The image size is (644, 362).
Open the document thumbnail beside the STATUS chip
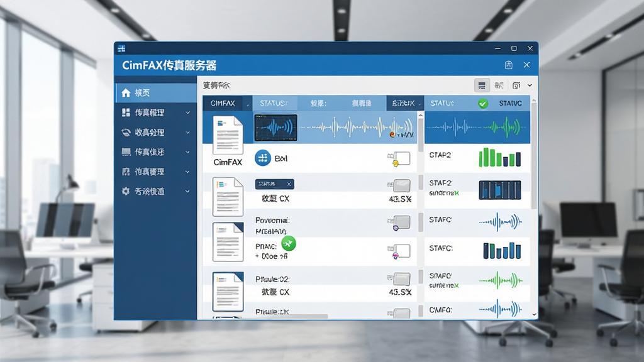click(x=228, y=197)
